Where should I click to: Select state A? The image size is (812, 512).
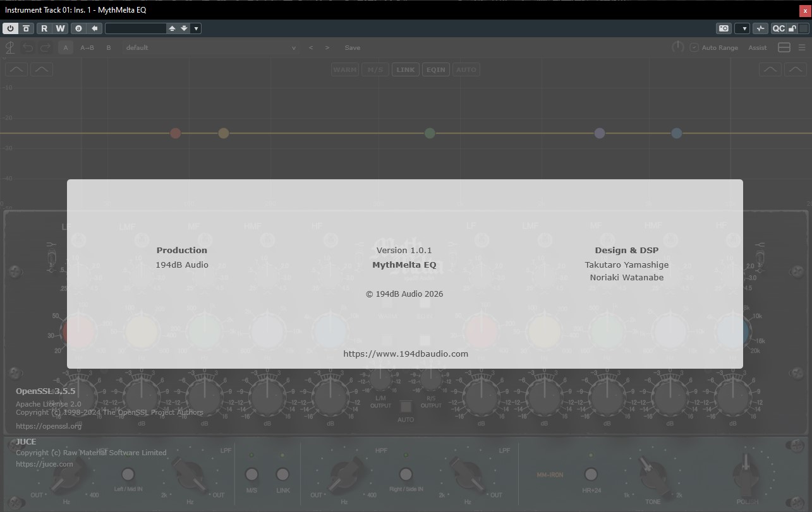click(x=66, y=47)
